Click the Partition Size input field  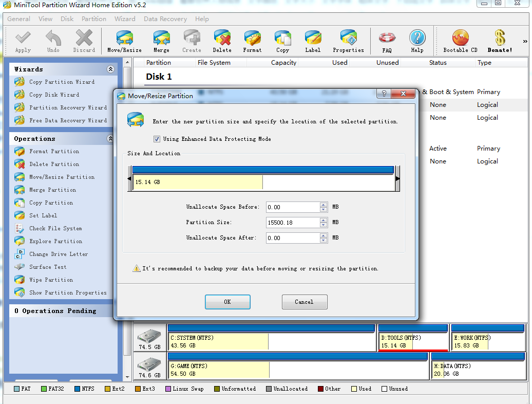pyautogui.click(x=293, y=223)
